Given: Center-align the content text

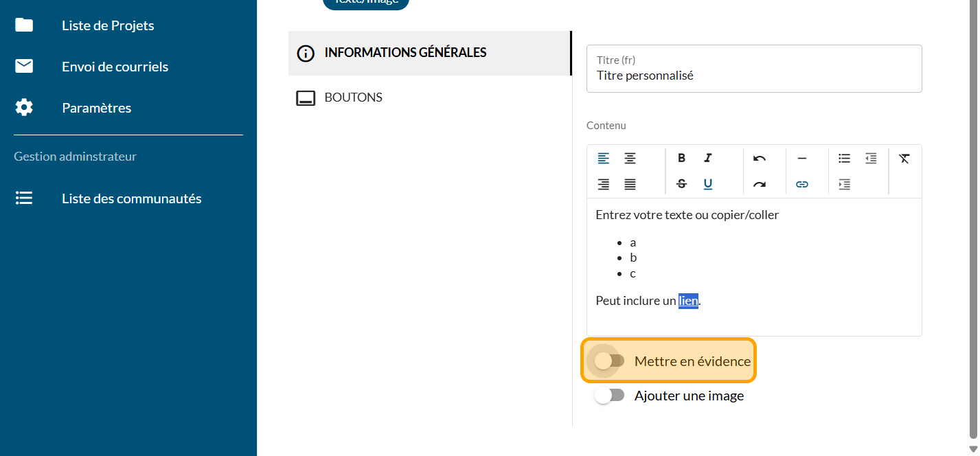Looking at the screenshot, I should [x=630, y=158].
